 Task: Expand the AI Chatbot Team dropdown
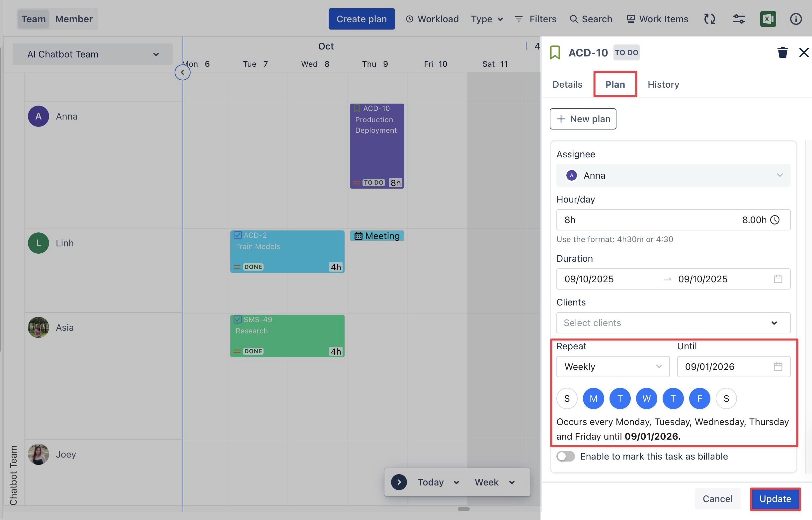tap(93, 54)
